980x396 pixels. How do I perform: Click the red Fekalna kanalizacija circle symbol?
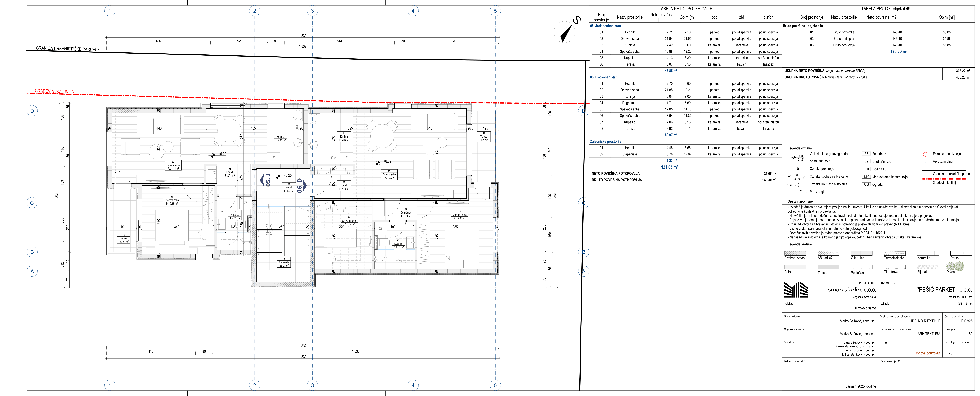coord(925,154)
